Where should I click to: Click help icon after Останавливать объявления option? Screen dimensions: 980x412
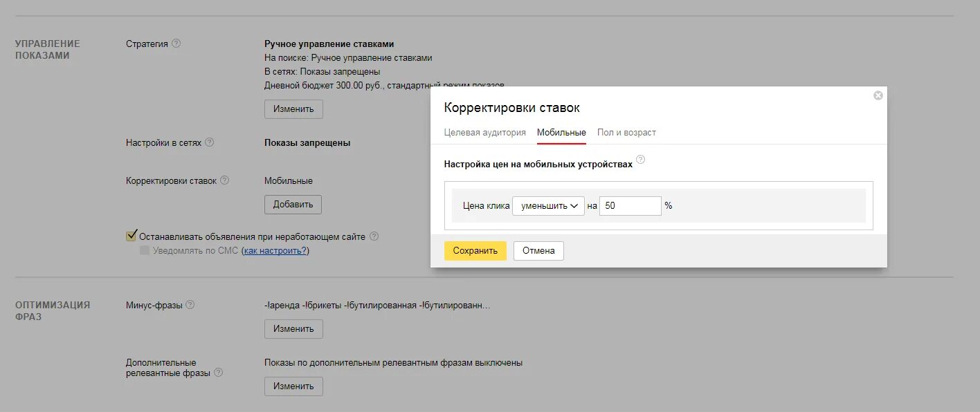374,236
